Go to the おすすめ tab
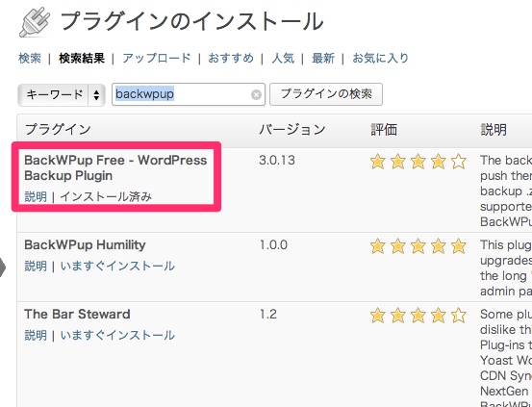This screenshot has width=532, height=407. pos(231,58)
